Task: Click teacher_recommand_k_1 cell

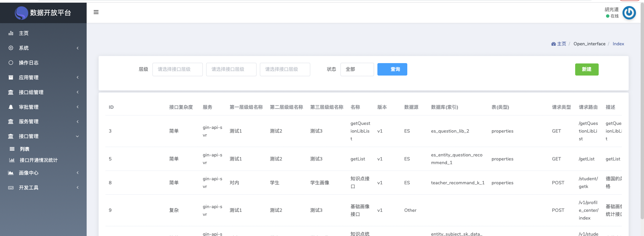Action: [x=458, y=183]
